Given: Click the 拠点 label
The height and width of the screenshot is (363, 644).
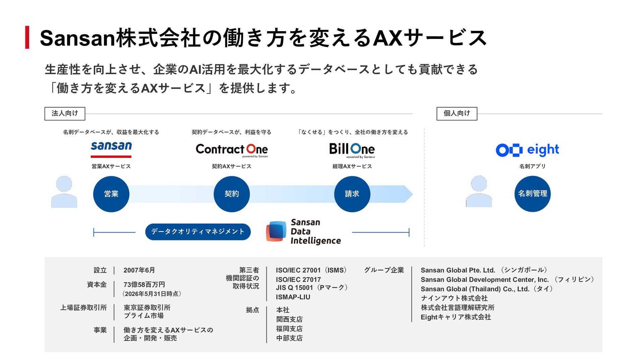Looking at the screenshot, I should click(x=253, y=310).
